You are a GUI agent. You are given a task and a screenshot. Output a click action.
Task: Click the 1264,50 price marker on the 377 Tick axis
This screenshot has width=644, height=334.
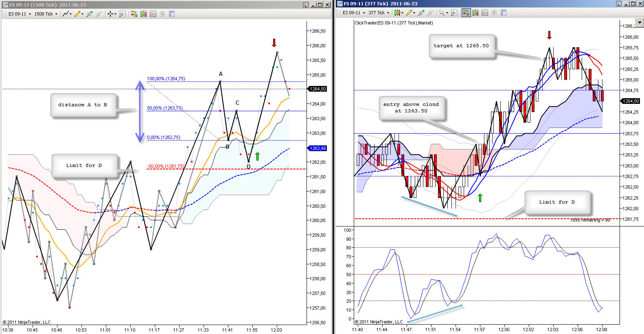[x=631, y=101]
